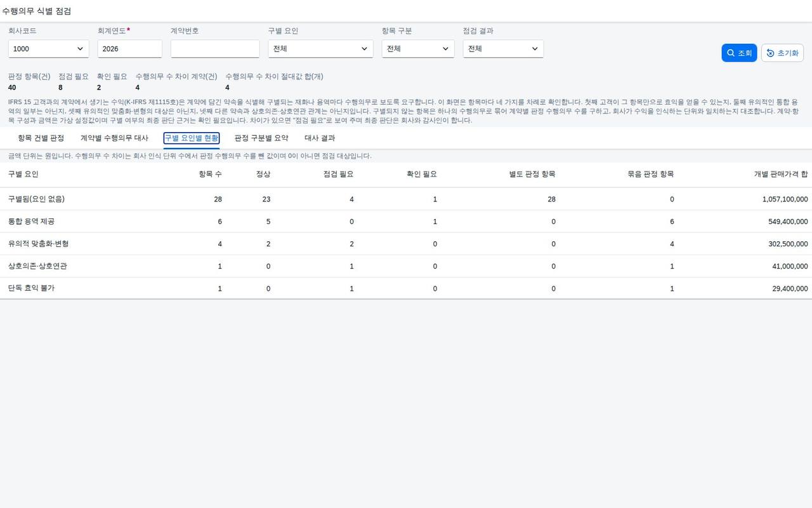Open the 회사코드 dropdown showing 1000
Screen dimensions: 812x508
pyautogui.click(x=49, y=49)
